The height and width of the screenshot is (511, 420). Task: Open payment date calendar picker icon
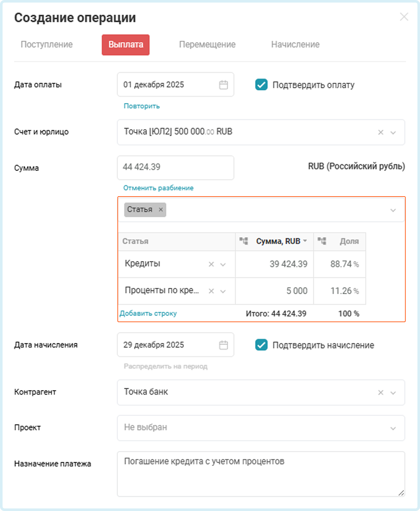pyautogui.click(x=223, y=85)
